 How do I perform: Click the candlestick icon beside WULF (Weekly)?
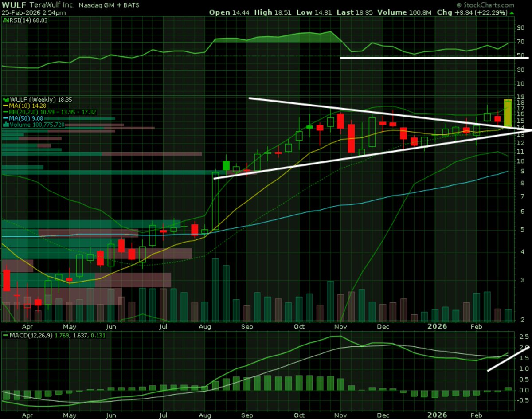[x=6, y=99]
